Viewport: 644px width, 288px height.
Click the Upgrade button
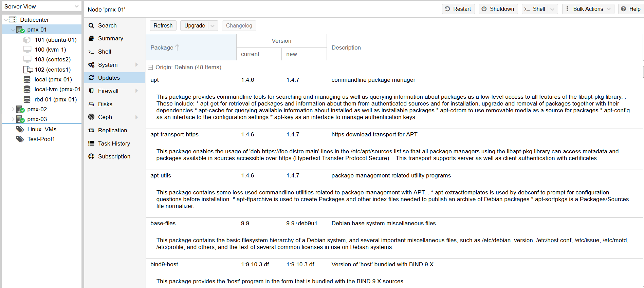tap(195, 26)
